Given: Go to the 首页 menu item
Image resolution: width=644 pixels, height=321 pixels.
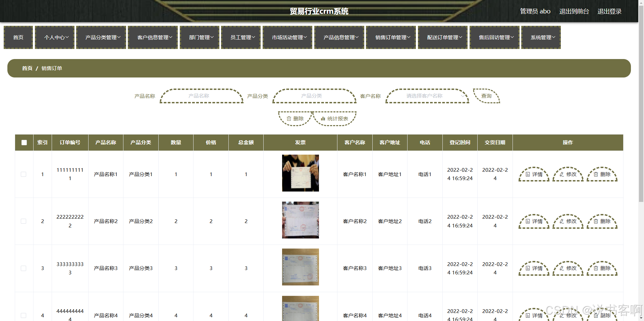Looking at the screenshot, I should 18,38.
